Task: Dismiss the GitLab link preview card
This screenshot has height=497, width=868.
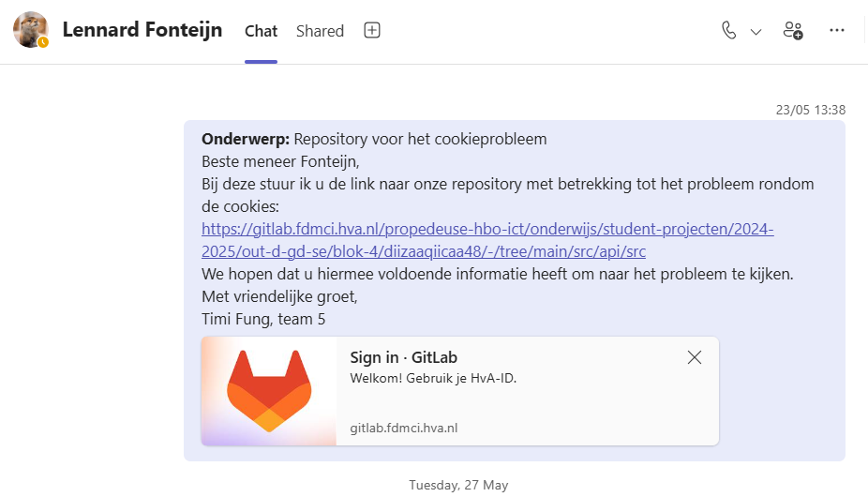Action: (x=694, y=357)
